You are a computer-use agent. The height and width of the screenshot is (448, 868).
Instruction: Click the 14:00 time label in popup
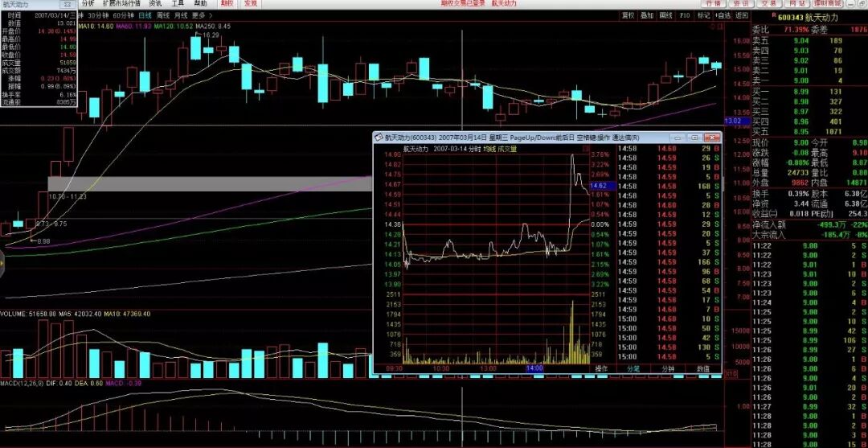[x=534, y=368]
